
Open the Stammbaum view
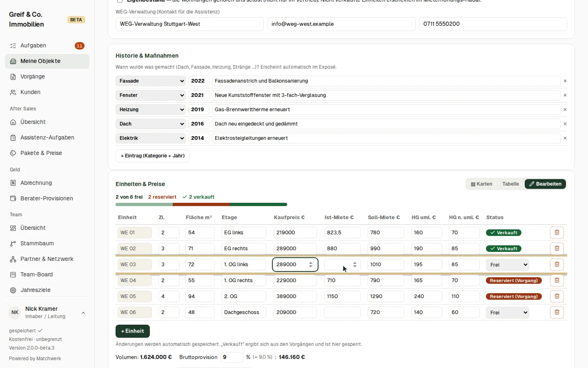coord(47,244)
